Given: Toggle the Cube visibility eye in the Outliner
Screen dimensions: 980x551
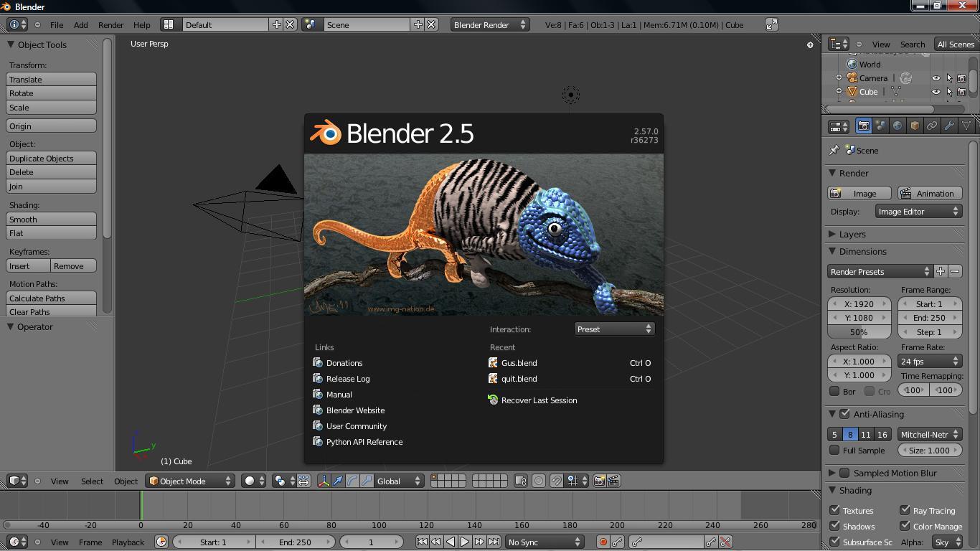Looking at the screenshot, I should [x=936, y=92].
